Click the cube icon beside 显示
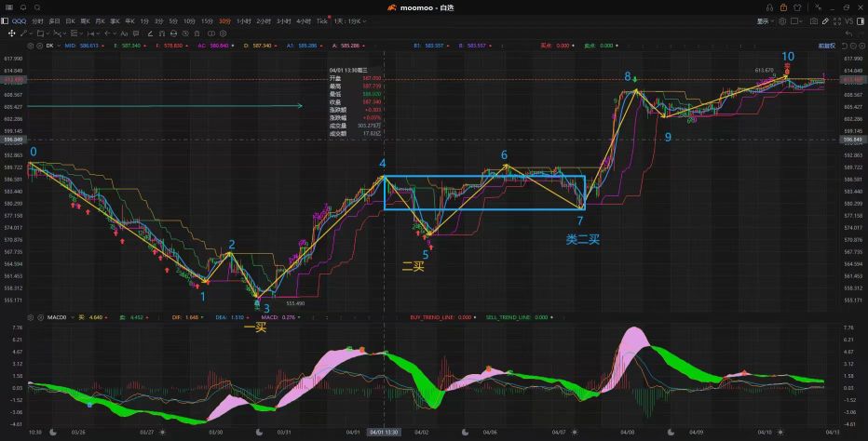Image resolution: width=868 pixels, height=441 pixels. pyautogui.click(x=782, y=21)
